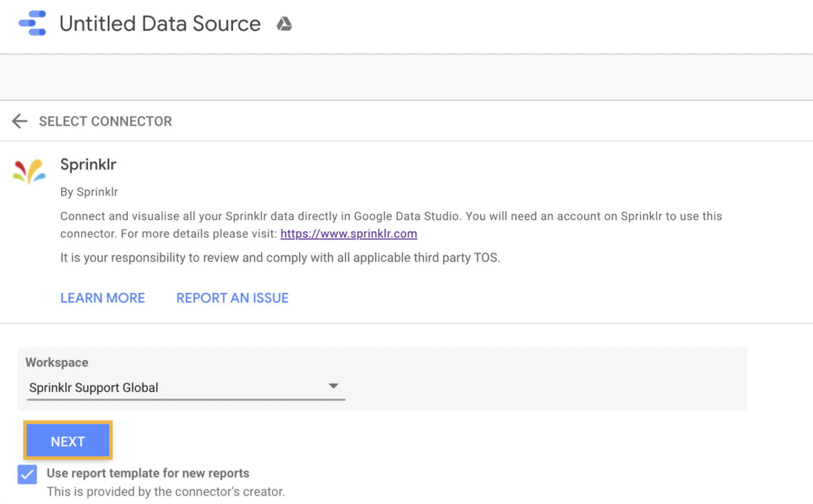Screen dimensions: 813x504
Task: Click the NEXT button
Action: click(x=68, y=441)
